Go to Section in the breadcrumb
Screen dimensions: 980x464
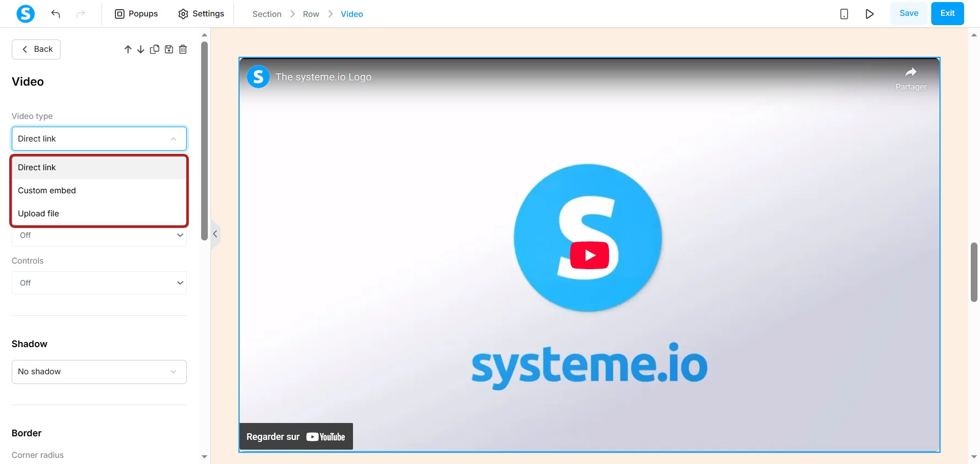[267, 14]
